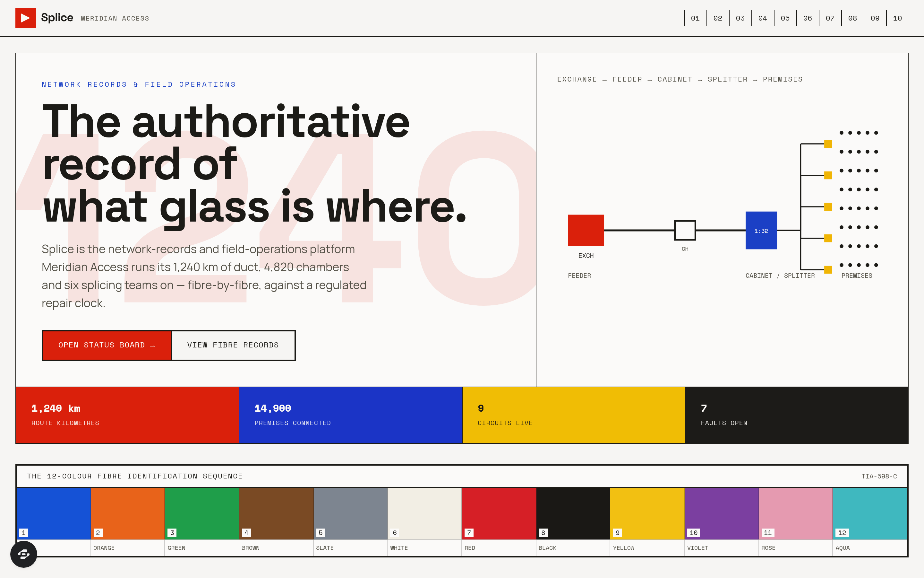Click the bottommost yellow splitter output node
This screenshot has width=924, height=578.
tap(828, 269)
